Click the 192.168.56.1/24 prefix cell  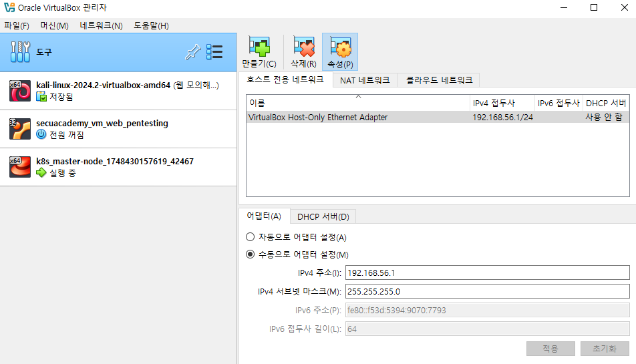point(502,117)
